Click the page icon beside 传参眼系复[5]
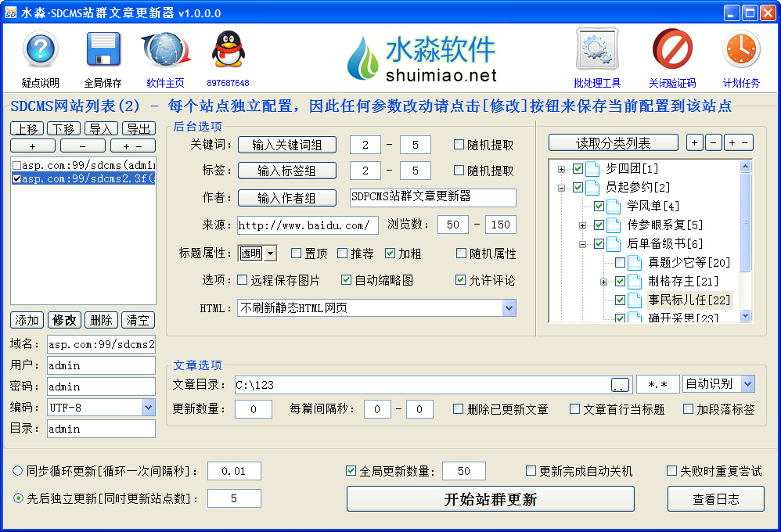781x532 pixels. point(614,225)
